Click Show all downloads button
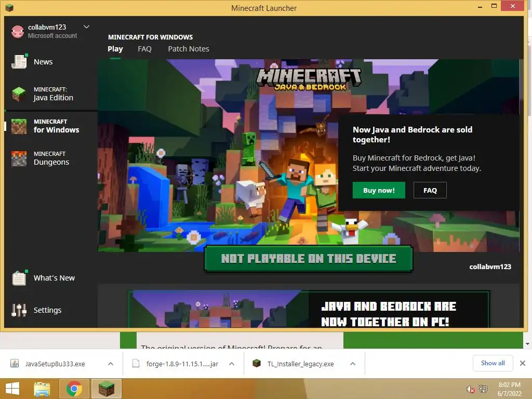The image size is (532, 399). [x=493, y=363]
